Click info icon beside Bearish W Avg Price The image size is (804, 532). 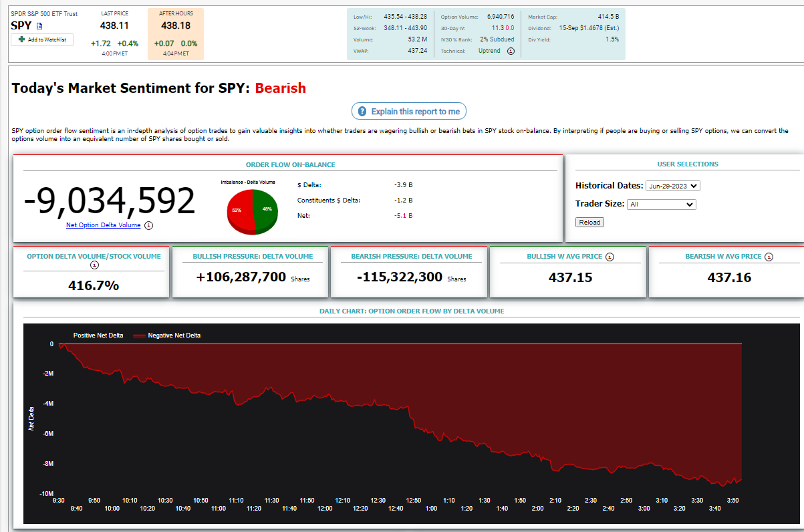point(769,256)
